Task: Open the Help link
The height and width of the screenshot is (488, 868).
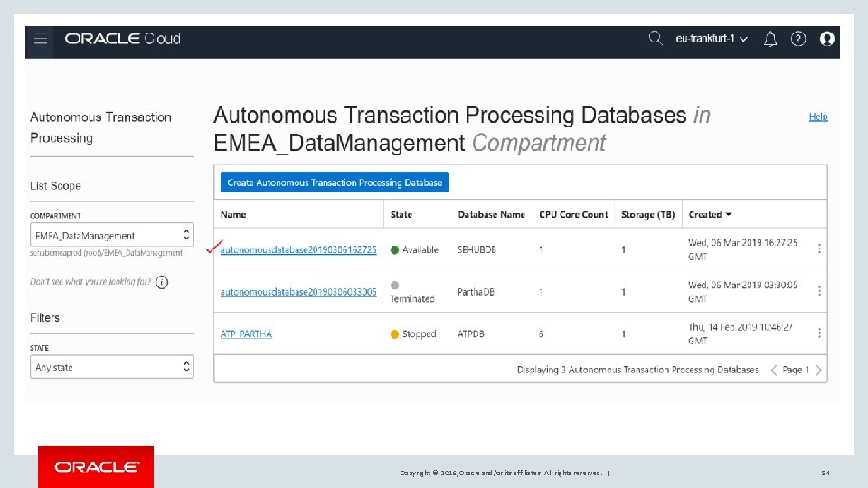Action: coord(818,117)
